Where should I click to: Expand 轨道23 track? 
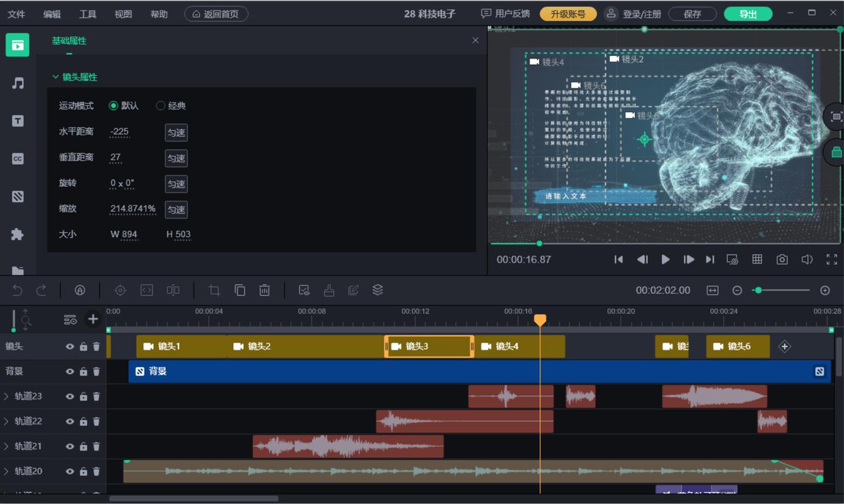click(x=6, y=396)
